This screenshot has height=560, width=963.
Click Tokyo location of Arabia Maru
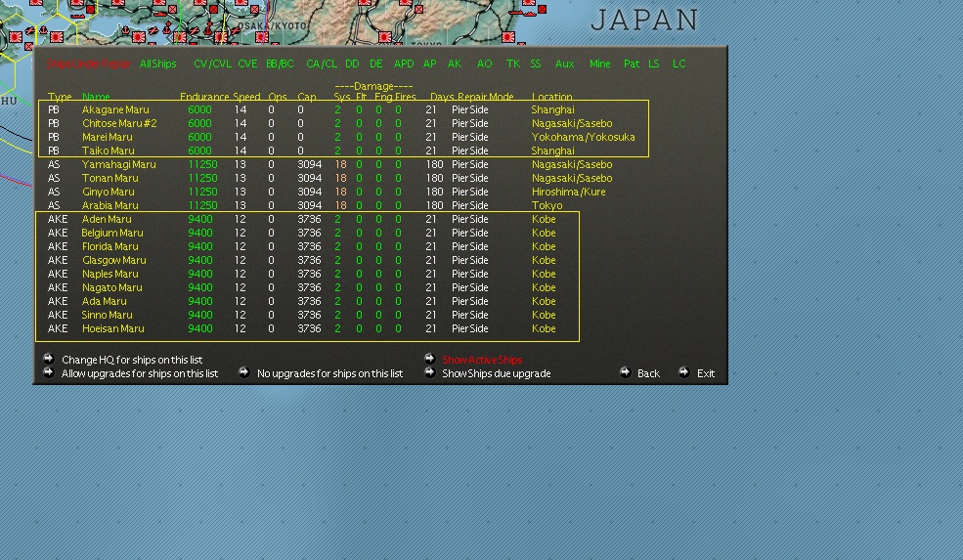pos(547,205)
